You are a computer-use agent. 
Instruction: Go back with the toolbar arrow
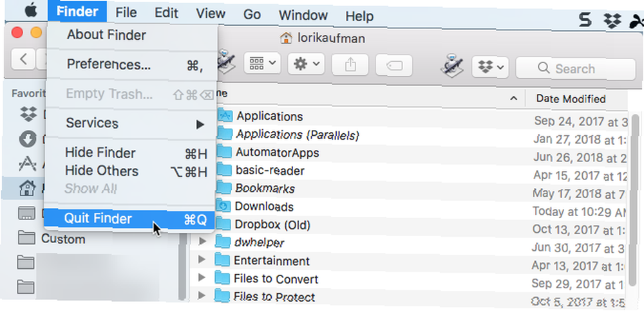point(23,60)
